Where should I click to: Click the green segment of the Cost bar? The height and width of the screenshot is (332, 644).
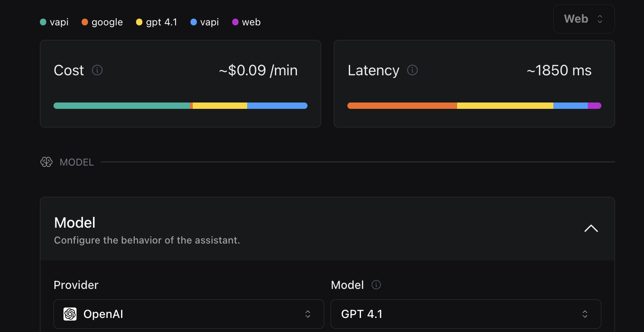122,106
